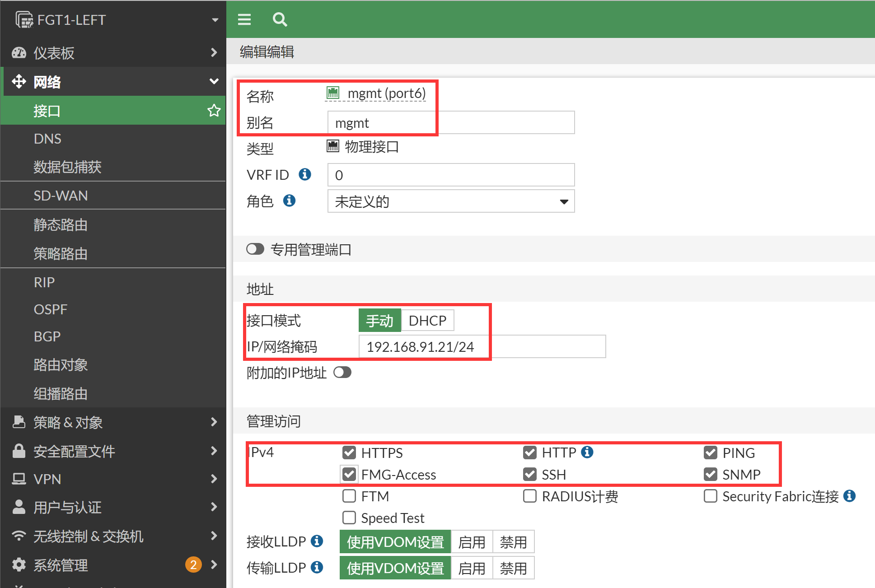The width and height of the screenshot is (875, 588).
Task: Expand the FGT1-LEFT device dropdown
Action: [x=215, y=20]
